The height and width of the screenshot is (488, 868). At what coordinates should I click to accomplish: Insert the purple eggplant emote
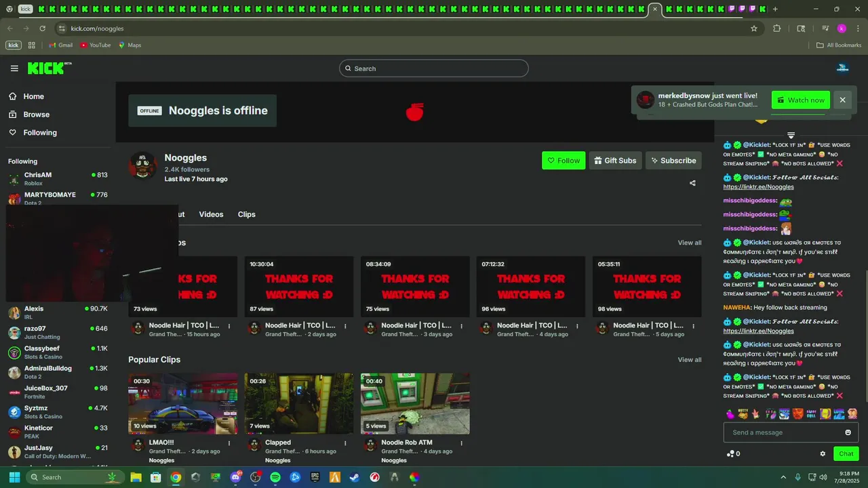(x=730, y=413)
